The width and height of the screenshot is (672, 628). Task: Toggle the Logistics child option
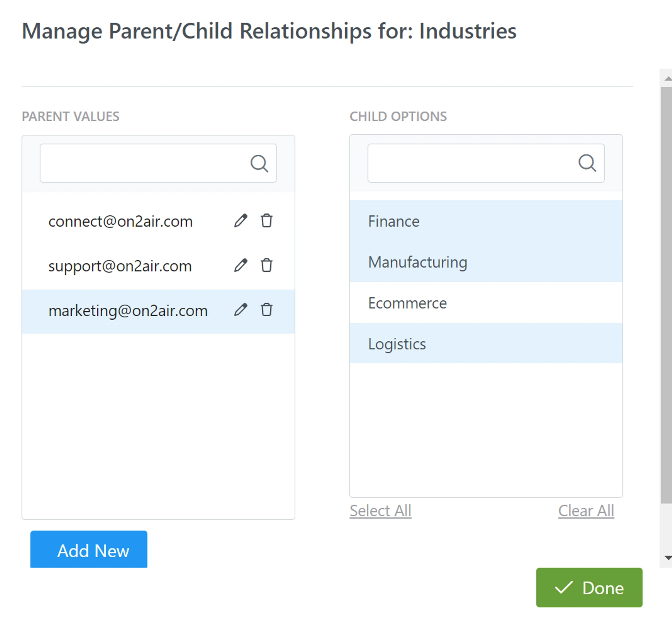pos(485,344)
